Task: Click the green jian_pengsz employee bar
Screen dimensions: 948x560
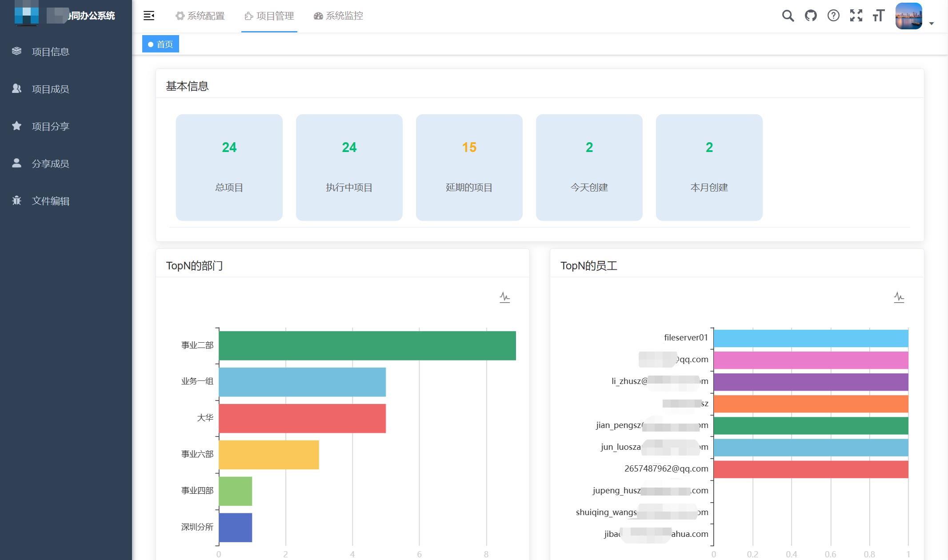Action: (811, 426)
